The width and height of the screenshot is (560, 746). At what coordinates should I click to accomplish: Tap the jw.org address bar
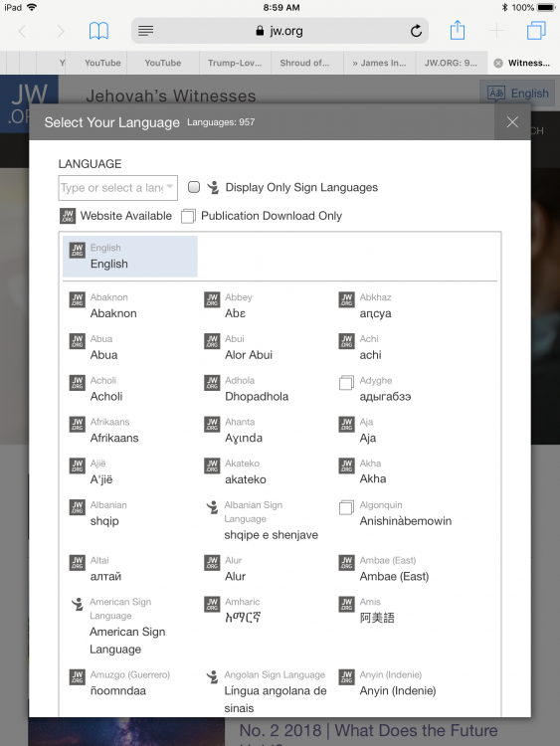click(x=280, y=31)
